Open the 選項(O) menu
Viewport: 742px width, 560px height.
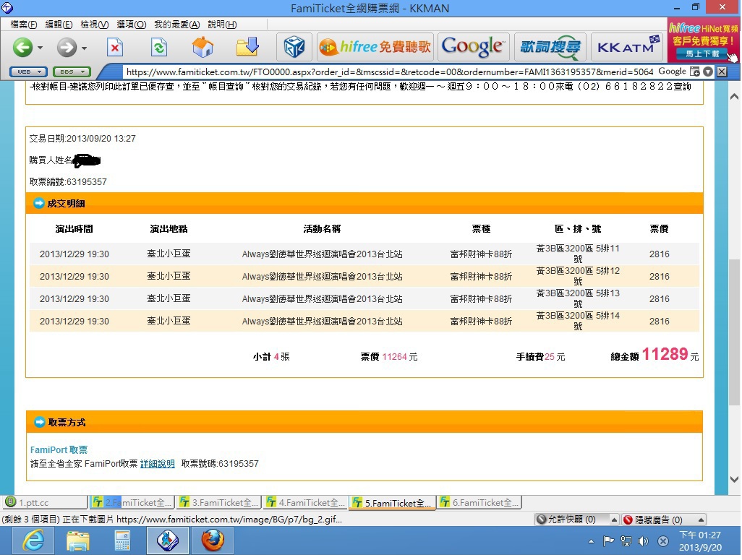point(131,25)
